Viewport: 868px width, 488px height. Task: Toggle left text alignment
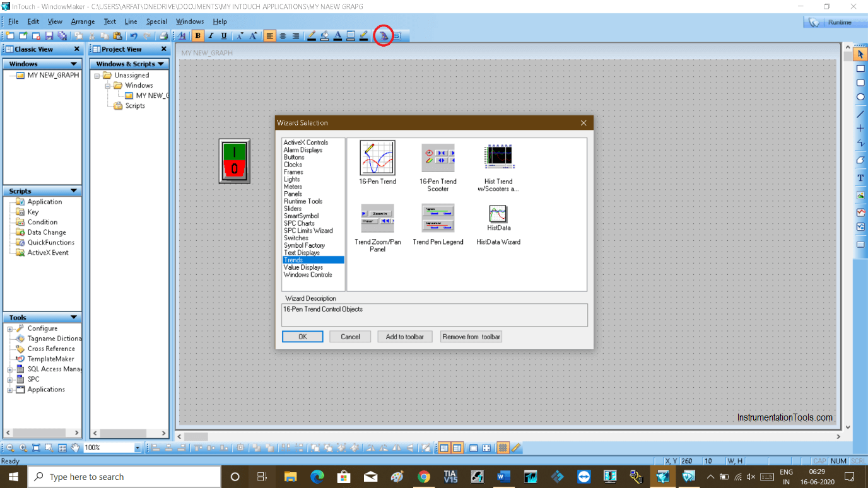coord(270,36)
